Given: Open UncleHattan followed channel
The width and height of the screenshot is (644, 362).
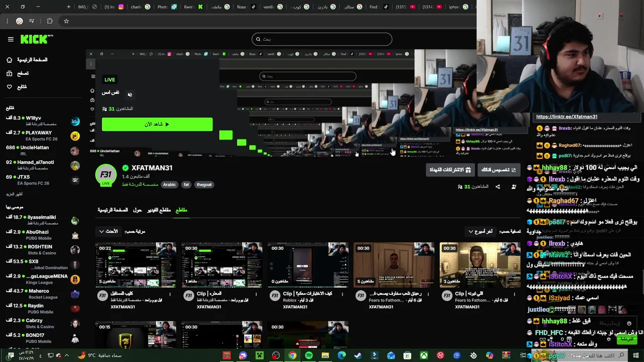Looking at the screenshot, I should coord(43,150).
